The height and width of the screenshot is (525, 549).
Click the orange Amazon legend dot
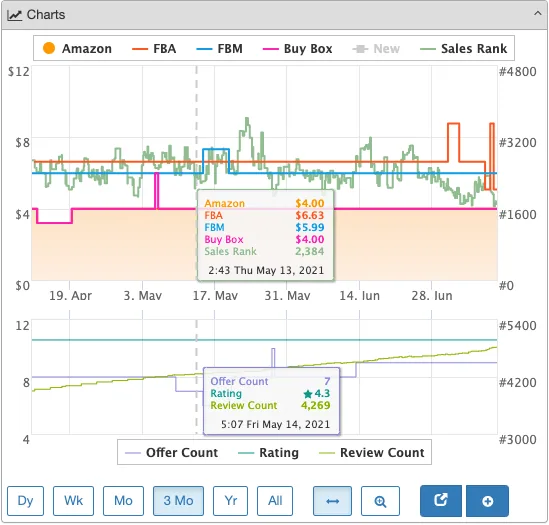[49, 48]
